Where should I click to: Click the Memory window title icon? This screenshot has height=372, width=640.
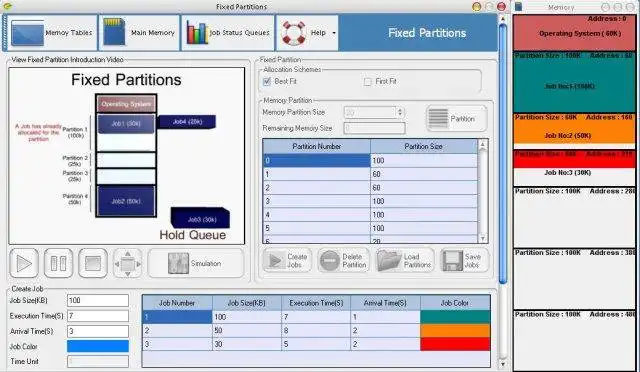(518, 7)
